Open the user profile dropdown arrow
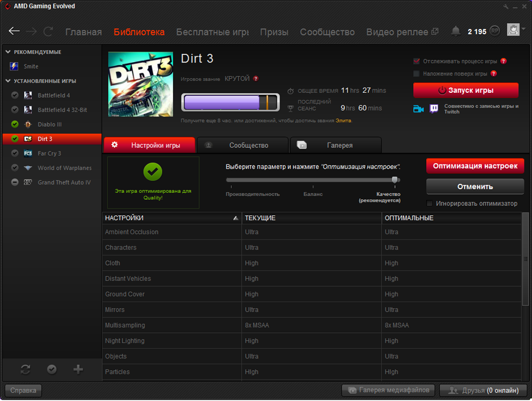 pos(524,29)
